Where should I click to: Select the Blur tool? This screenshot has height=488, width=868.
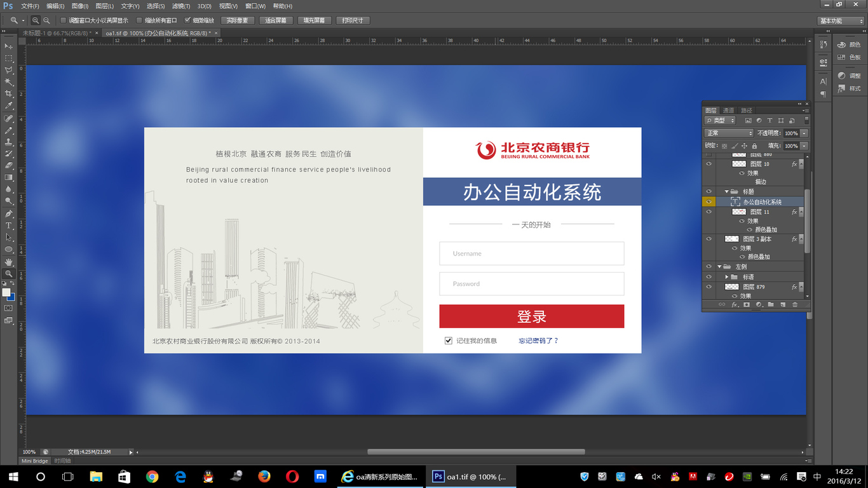pyautogui.click(x=8, y=189)
